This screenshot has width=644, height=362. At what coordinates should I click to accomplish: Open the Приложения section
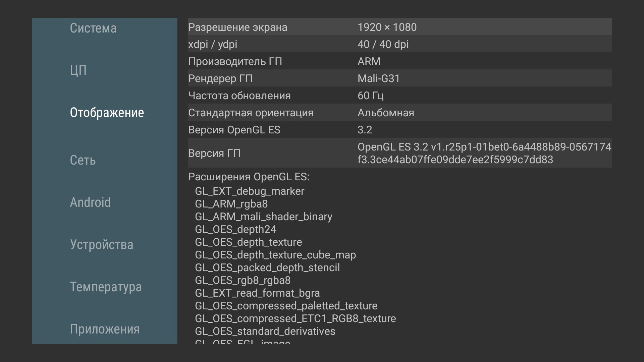click(x=105, y=329)
